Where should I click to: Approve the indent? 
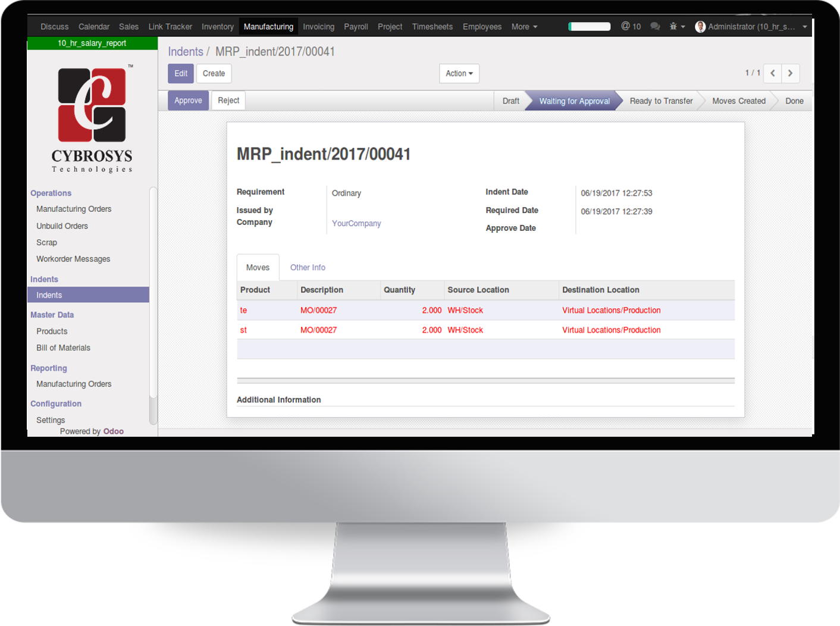(x=188, y=101)
